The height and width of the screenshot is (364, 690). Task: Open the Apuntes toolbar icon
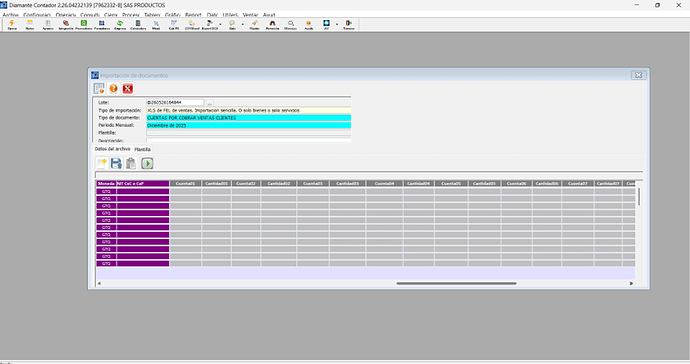coord(48,25)
